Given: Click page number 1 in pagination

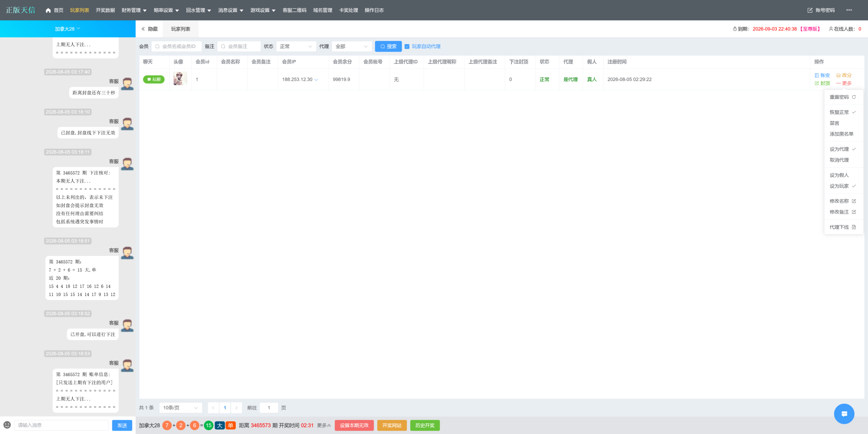Looking at the screenshot, I should (225, 408).
